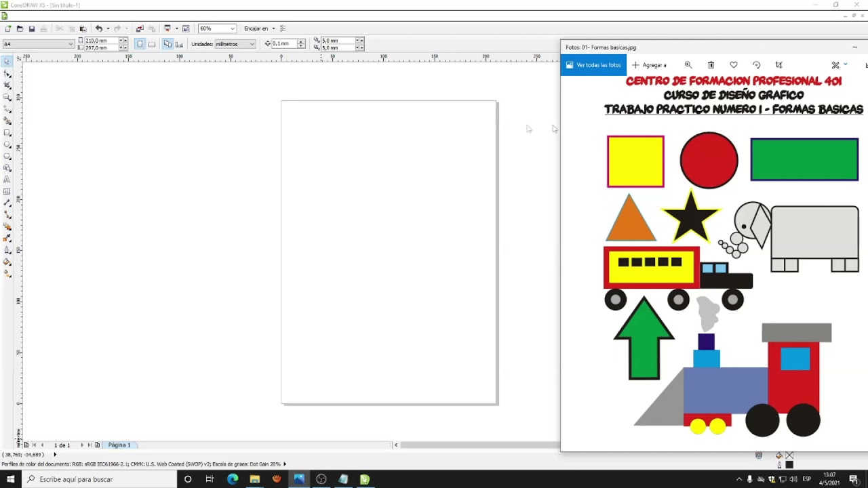Click Encajar en snap button

pyautogui.click(x=256, y=28)
